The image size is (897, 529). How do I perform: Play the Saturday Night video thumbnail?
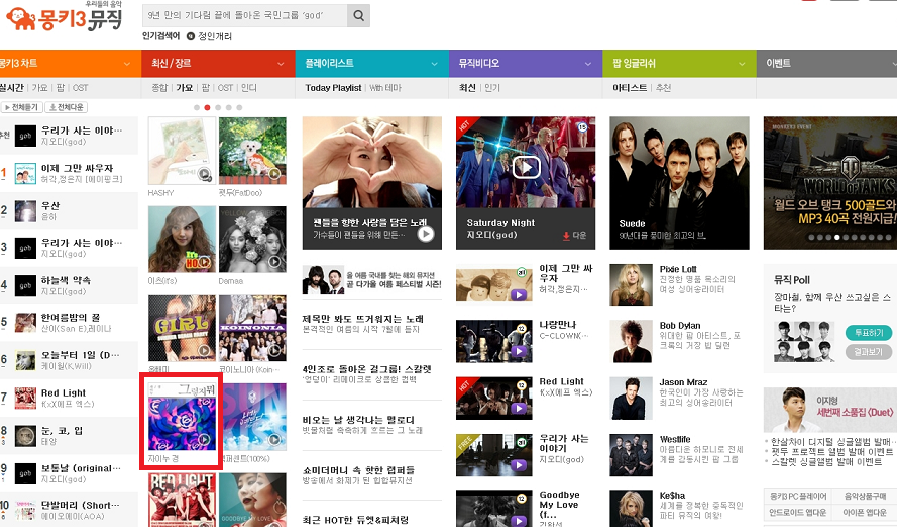(526, 168)
